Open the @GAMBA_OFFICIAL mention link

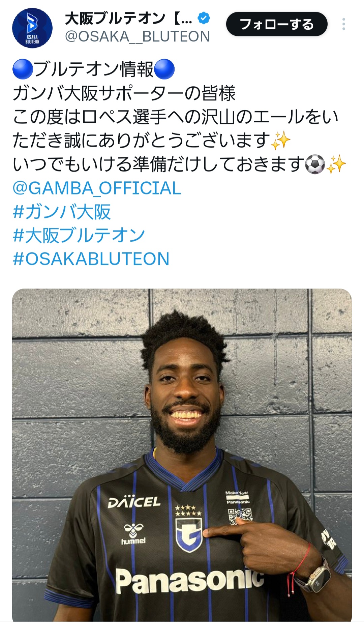pos(97,188)
